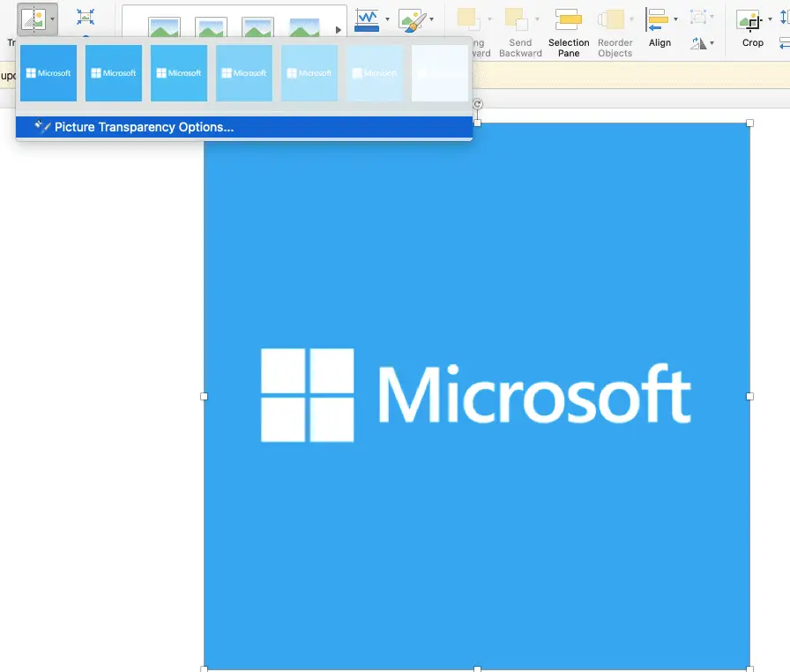The height and width of the screenshot is (672, 790).
Task: Expand the picture styles gallery arrow
Action: (338, 30)
